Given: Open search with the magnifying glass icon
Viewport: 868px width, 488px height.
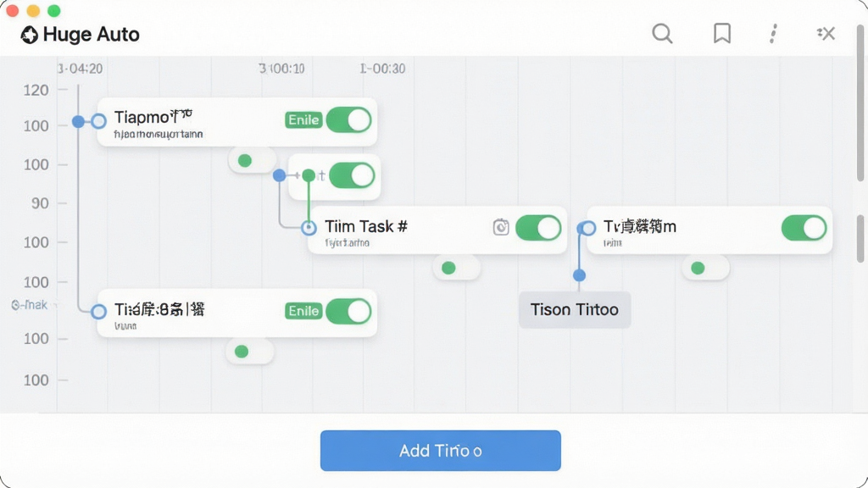Looking at the screenshot, I should point(662,33).
